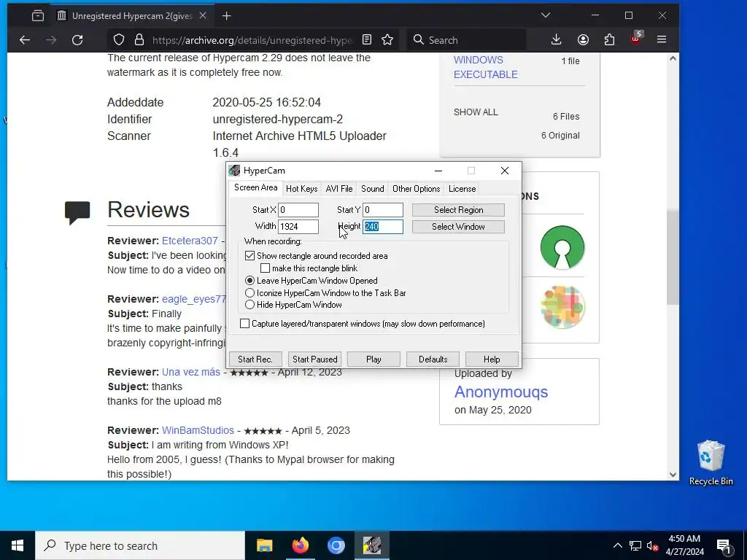Click the Width input field
Viewport: 747px width, 560px height.
(298, 227)
